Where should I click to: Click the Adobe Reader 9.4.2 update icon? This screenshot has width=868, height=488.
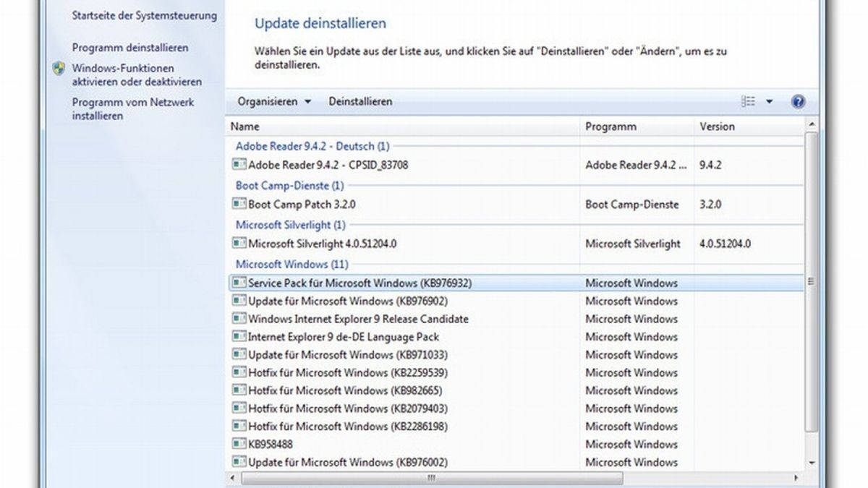click(x=239, y=165)
